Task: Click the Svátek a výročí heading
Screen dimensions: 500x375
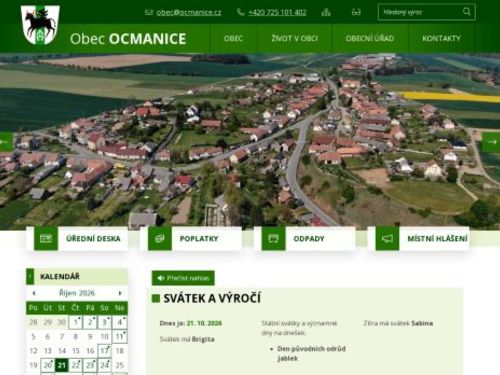Action: pyautogui.click(x=212, y=298)
